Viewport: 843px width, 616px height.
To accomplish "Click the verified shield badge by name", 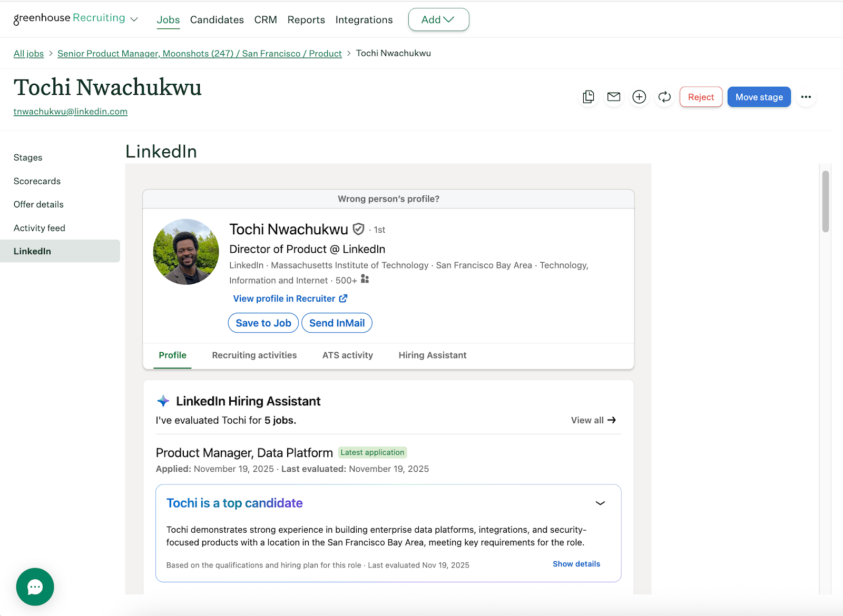I will 359,229.
